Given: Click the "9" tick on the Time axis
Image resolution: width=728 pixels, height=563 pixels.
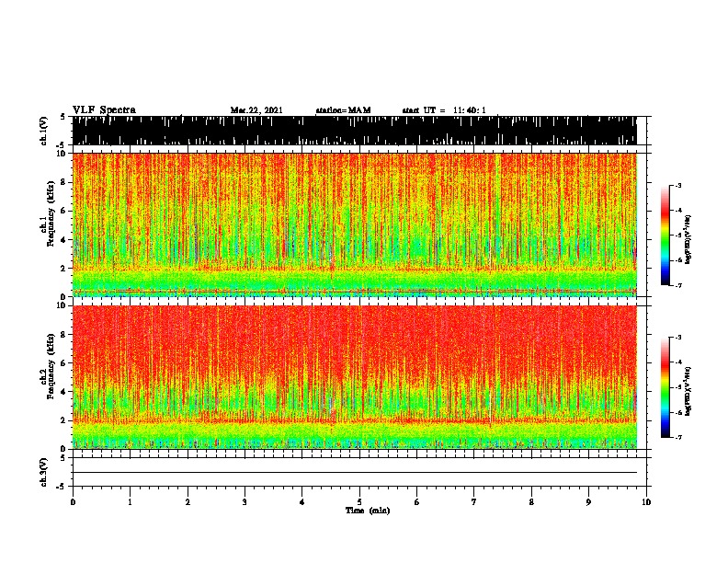Looking at the screenshot, I should tap(588, 502).
